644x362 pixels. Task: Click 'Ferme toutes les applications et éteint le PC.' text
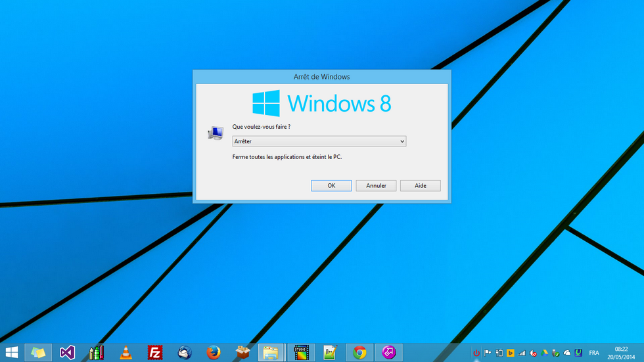pos(287,157)
